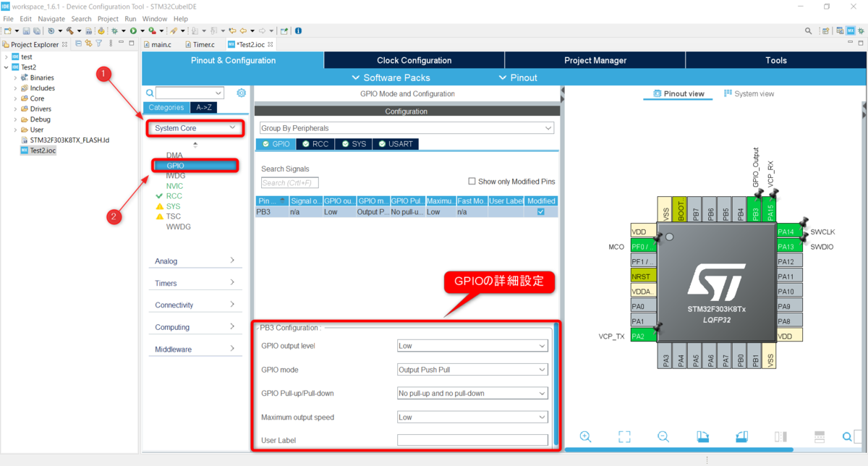Toggle the Modified checkbox in PB3 row
868x466 pixels.
(541, 212)
